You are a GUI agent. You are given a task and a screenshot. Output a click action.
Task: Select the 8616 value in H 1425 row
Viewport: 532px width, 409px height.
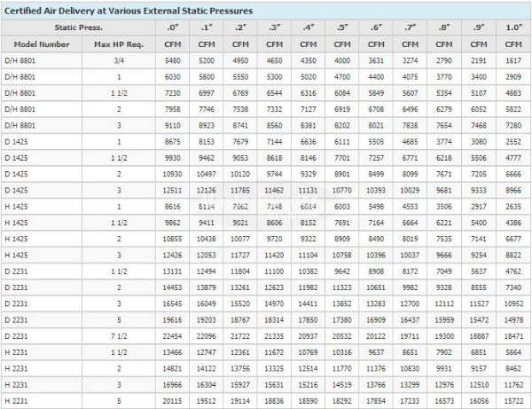(173, 205)
